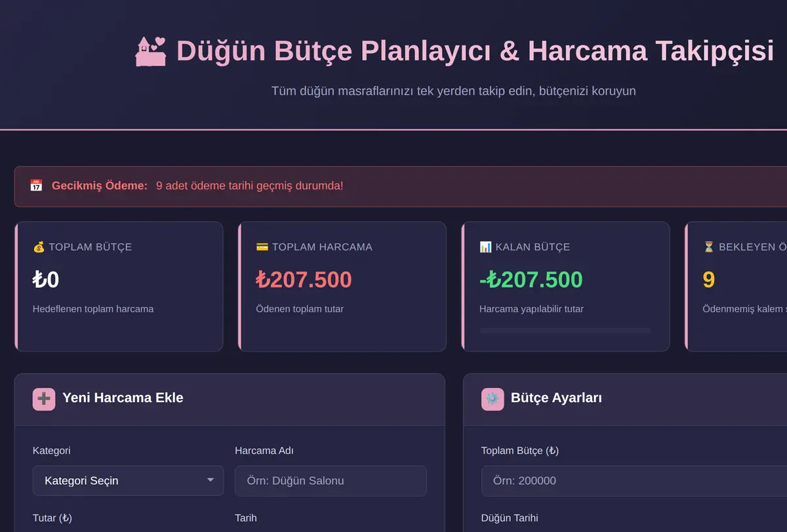Click the Gecikmiş Ödeme label
787x532 pixels.
pyautogui.click(x=100, y=186)
